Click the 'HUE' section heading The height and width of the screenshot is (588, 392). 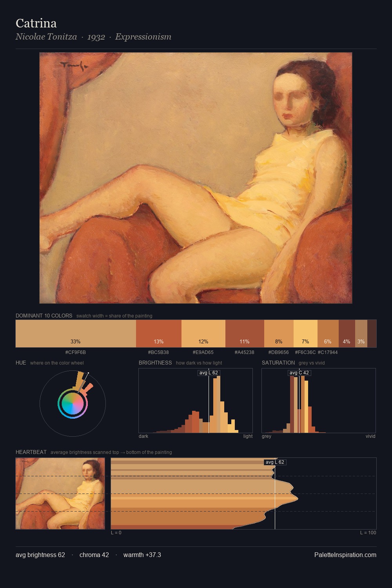pyautogui.click(x=21, y=363)
